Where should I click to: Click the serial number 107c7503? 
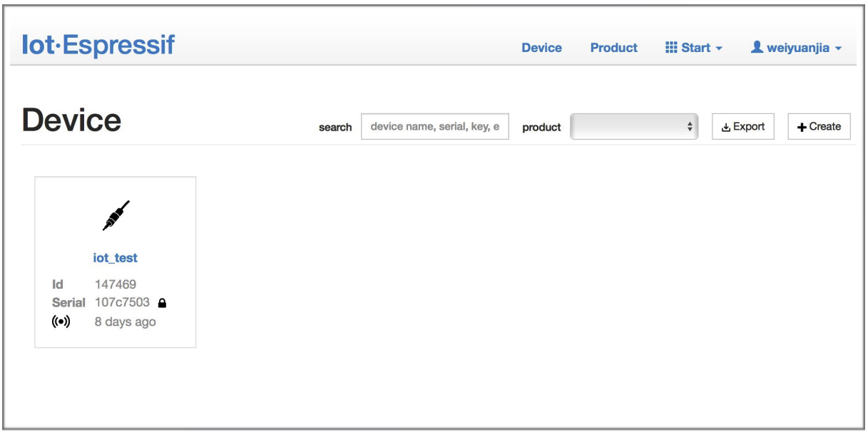click(122, 302)
